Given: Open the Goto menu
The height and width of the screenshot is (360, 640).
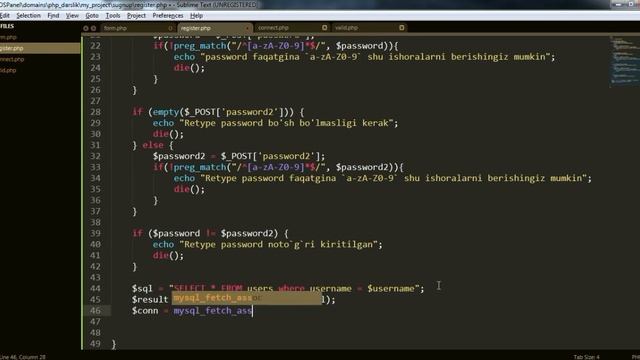Looking at the screenshot, I should (x=92, y=16).
